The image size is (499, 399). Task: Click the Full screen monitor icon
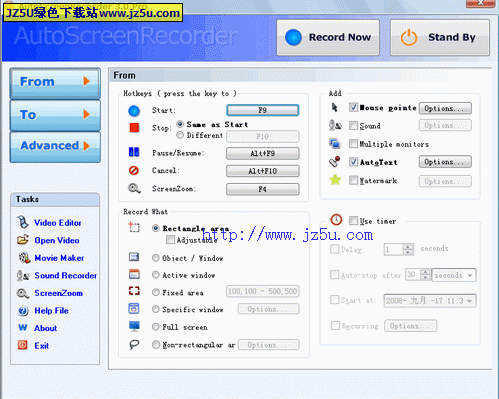[x=134, y=326]
